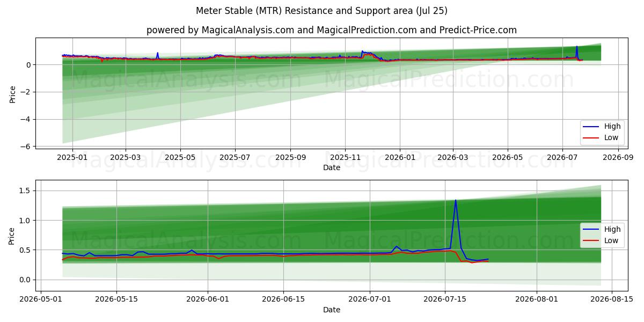644x322 pixels.
Task: Click the '2026-05' x-axis label in the upper chart
Action: coord(508,157)
